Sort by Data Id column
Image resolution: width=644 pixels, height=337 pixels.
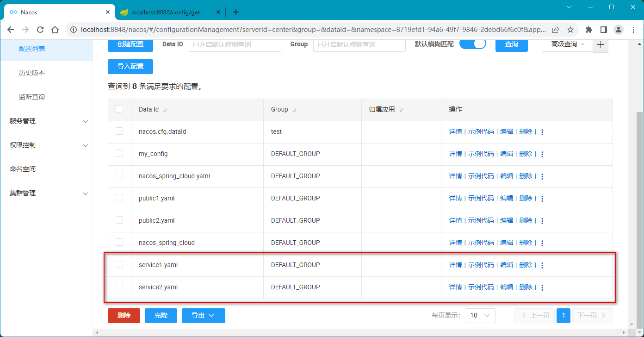(166, 110)
